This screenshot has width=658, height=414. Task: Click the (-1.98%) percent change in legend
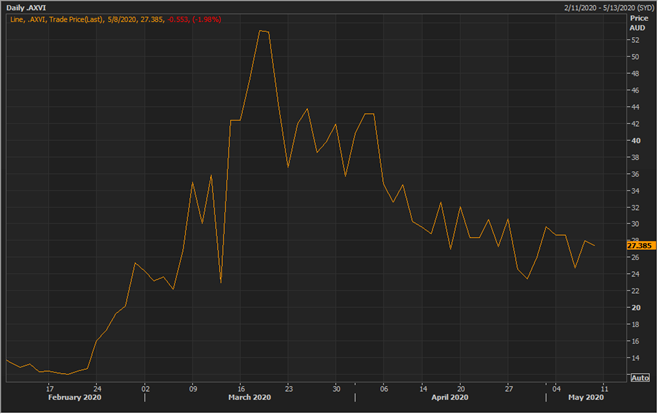tap(206, 19)
